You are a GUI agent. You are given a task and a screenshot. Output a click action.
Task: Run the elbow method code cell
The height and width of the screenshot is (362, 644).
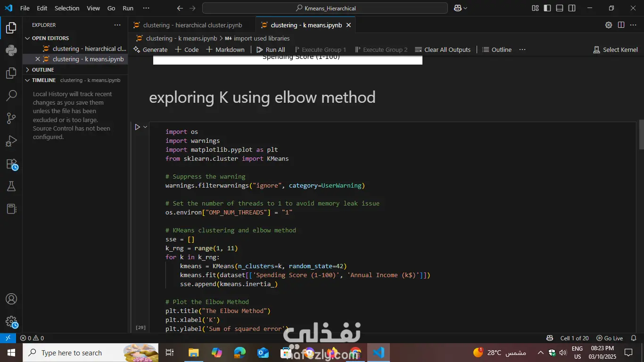pyautogui.click(x=137, y=126)
